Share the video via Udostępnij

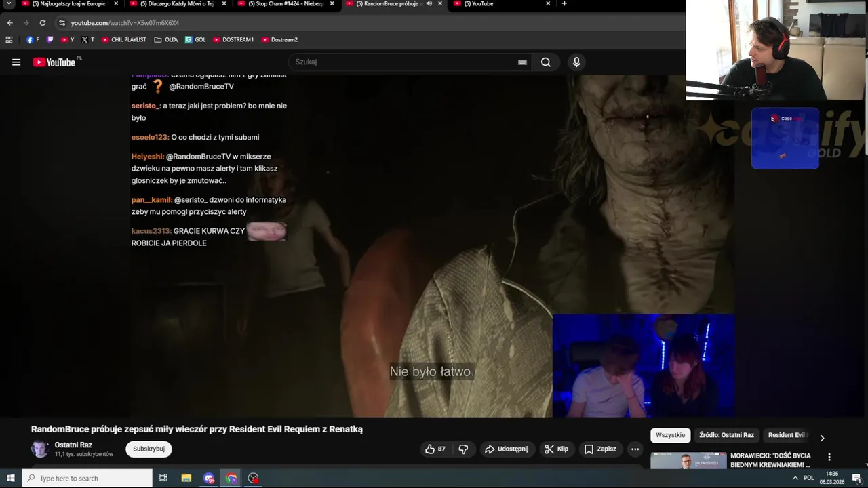click(x=506, y=449)
